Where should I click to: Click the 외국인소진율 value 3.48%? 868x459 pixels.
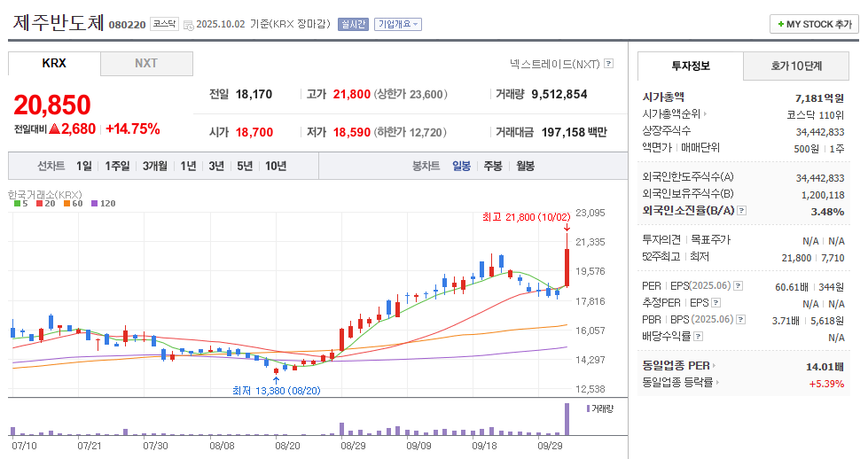[x=827, y=212]
